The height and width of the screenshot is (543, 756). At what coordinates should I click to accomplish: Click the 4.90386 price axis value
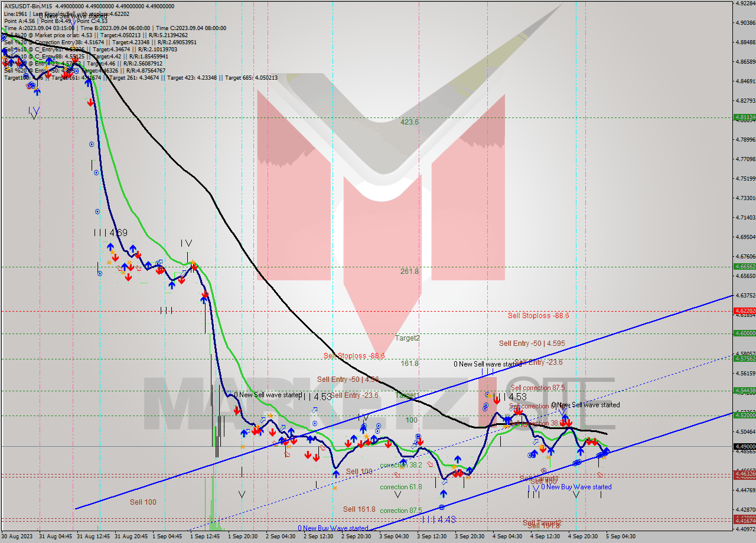745,23
